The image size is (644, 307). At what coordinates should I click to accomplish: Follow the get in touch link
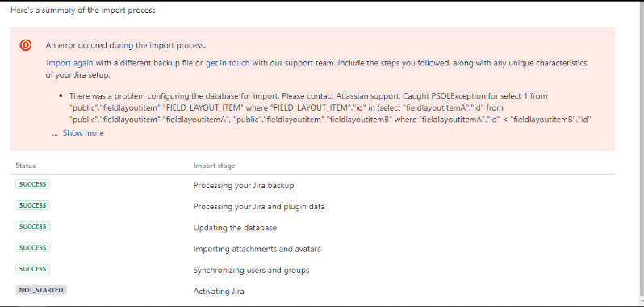click(228, 63)
